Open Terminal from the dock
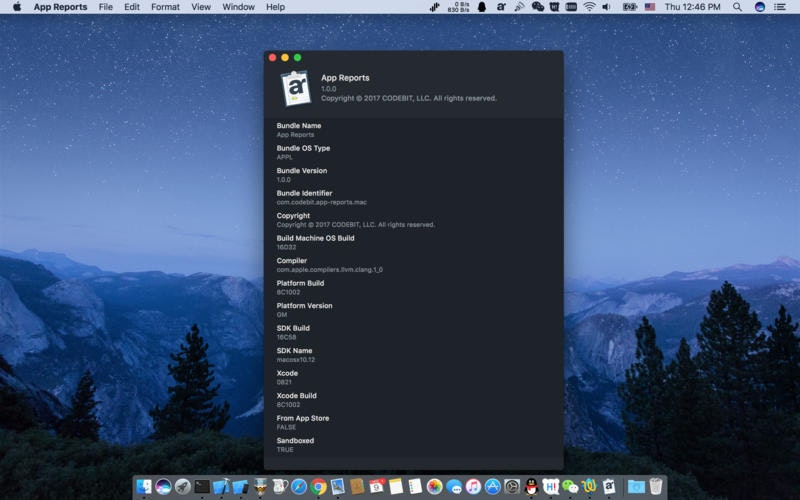Viewport: 800px width, 500px height. [x=202, y=486]
